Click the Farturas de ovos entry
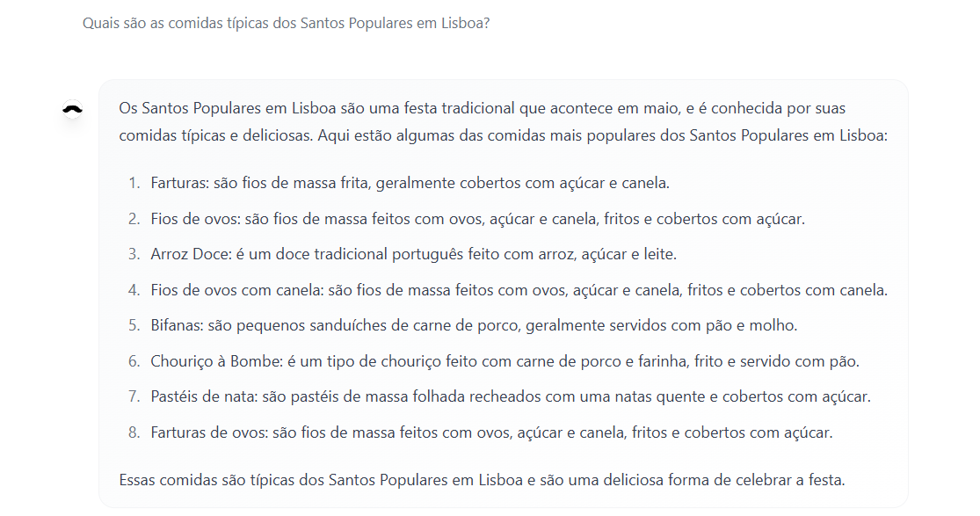980x516 pixels. (491, 432)
